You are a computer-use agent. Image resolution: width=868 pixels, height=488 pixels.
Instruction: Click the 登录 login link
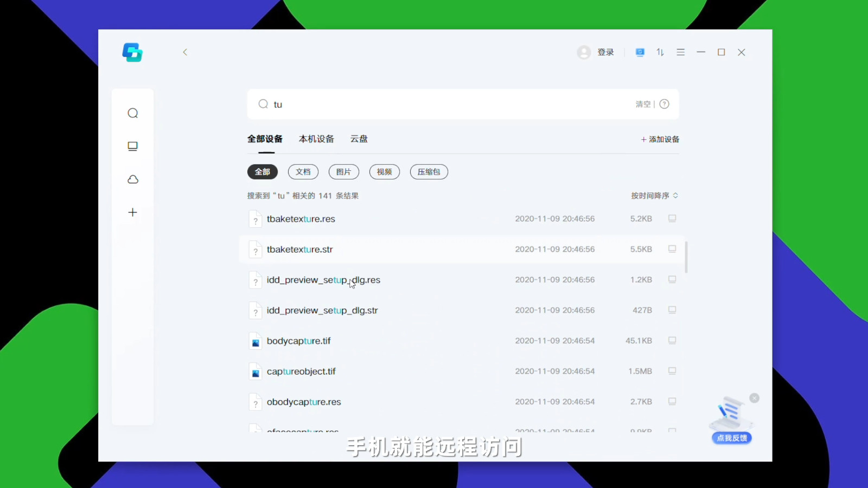click(x=605, y=52)
